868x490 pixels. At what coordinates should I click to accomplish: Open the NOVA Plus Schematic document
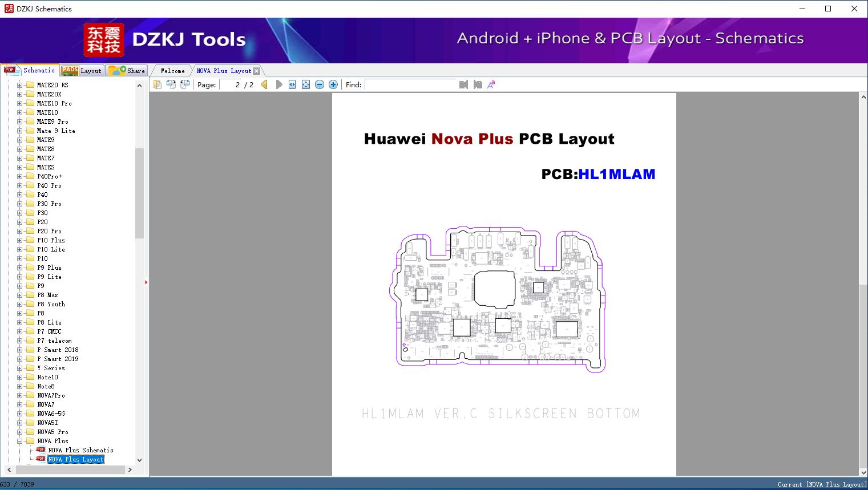coord(80,450)
